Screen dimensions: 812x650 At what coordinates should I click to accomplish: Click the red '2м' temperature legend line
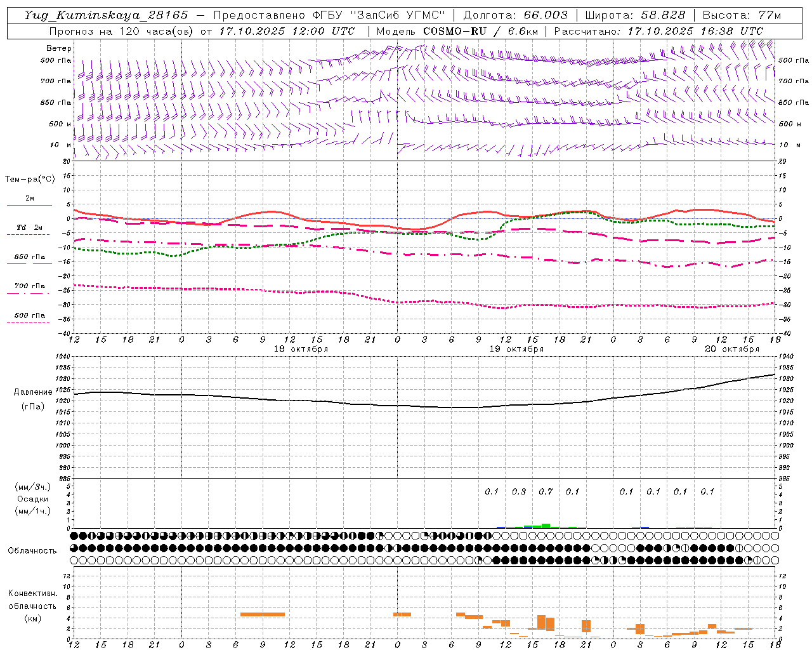[29, 205]
